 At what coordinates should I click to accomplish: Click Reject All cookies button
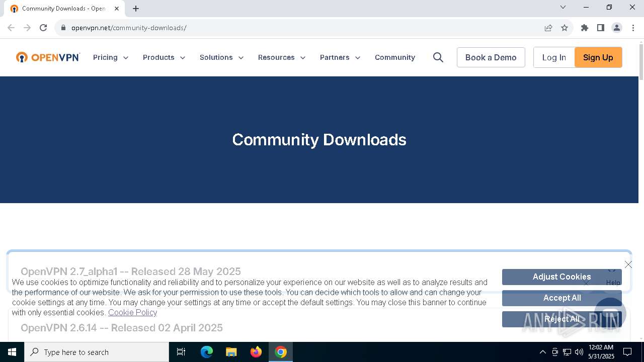pyautogui.click(x=562, y=319)
